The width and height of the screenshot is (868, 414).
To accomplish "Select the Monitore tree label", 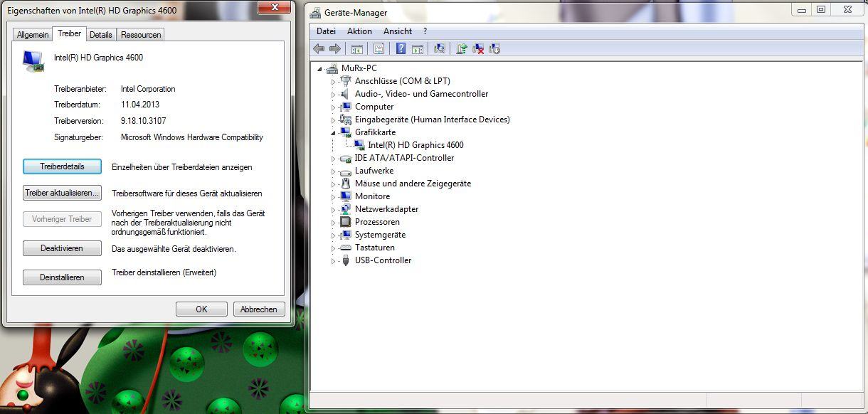I will pyautogui.click(x=372, y=196).
